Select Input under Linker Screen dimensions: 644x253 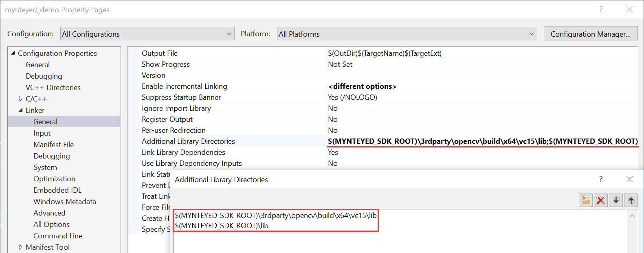(42, 133)
